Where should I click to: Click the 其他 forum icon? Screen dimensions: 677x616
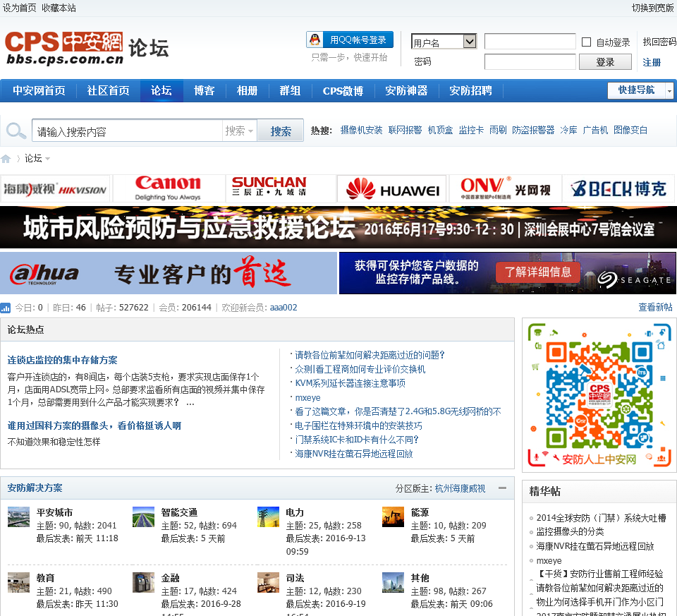(x=393, y=582)
